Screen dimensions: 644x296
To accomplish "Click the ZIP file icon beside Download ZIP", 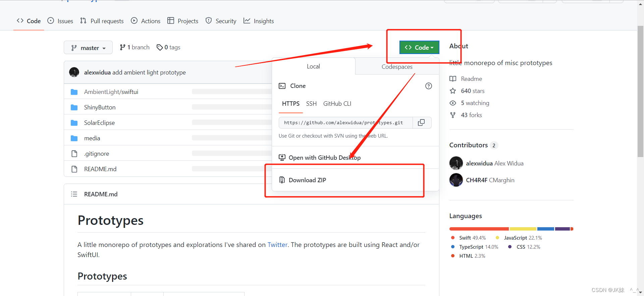I will [x=282, y=180].
